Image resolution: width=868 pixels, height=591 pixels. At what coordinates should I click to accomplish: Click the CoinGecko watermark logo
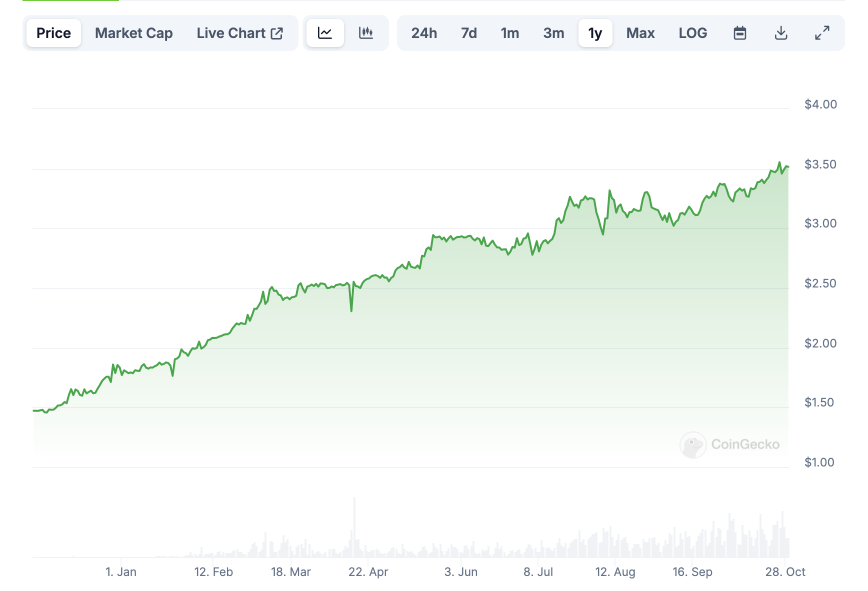tap(693, 444)
